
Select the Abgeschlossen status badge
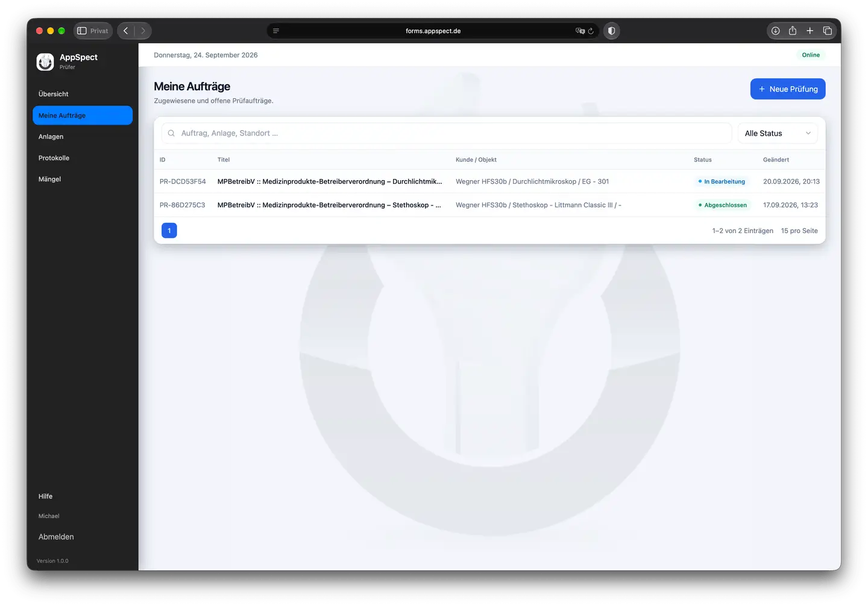tap(723, 205)
